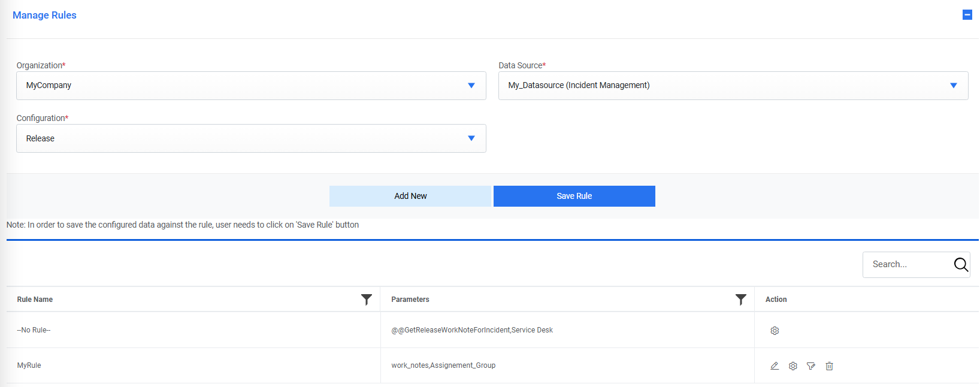
Task: Click the Rule Name column header
Action: [35, 300]
